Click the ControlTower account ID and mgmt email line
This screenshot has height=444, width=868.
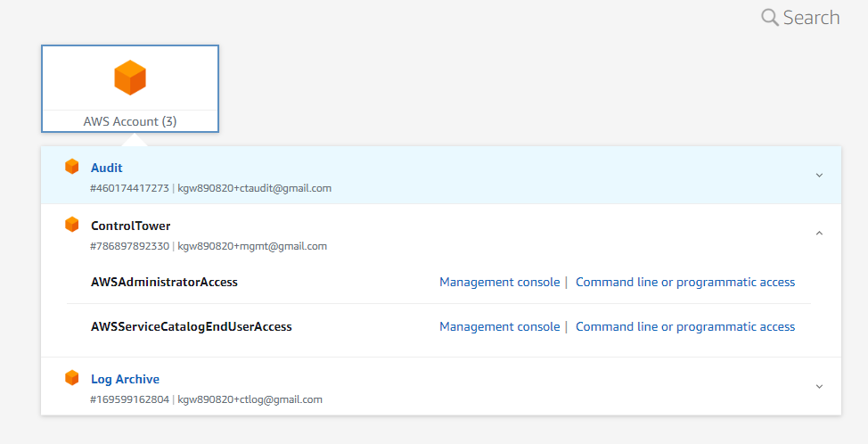[x=209, y=246]
